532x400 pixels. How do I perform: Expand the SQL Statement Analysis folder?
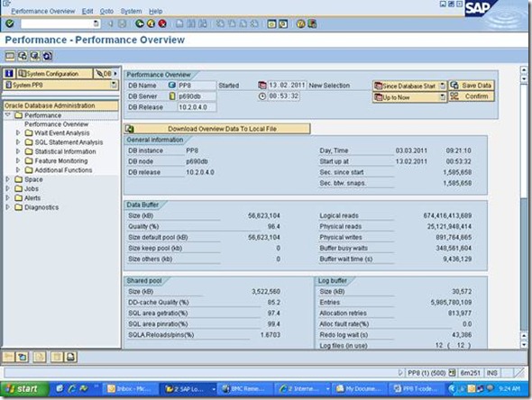click(x=18, y=142)
